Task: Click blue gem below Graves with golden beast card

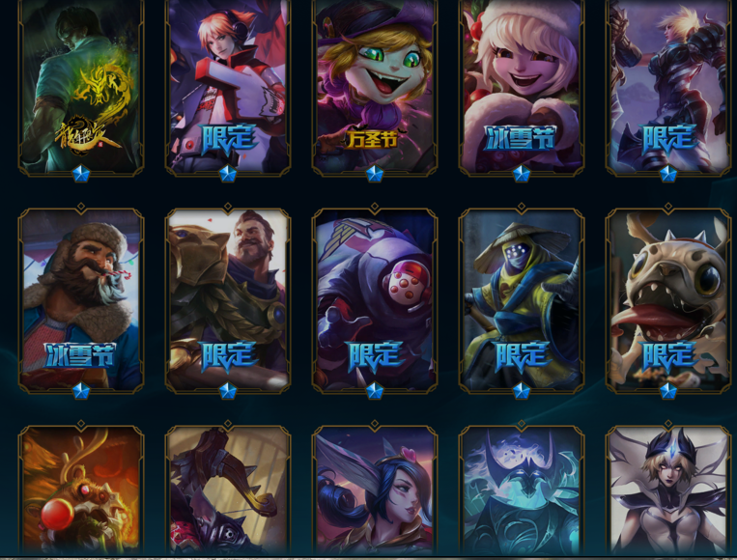Action: pos(228,391)
